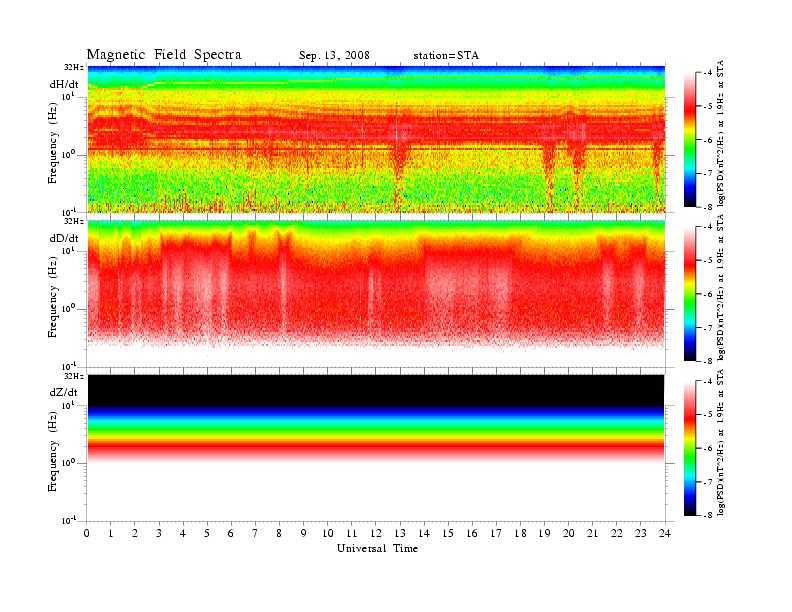Screen dimensions: 792x612
Task: Select the date text "Sep. 13, 2008"
Action: [x=334, y=56]
